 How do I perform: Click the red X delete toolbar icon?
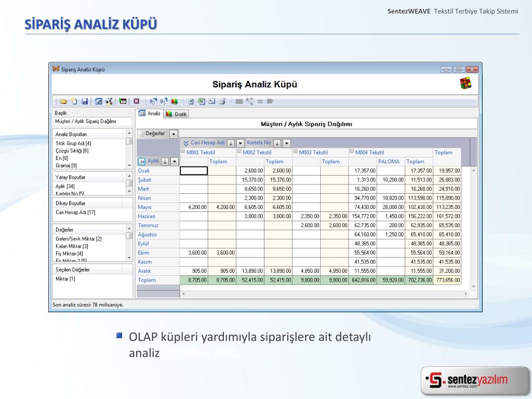(x=137, y=101)
